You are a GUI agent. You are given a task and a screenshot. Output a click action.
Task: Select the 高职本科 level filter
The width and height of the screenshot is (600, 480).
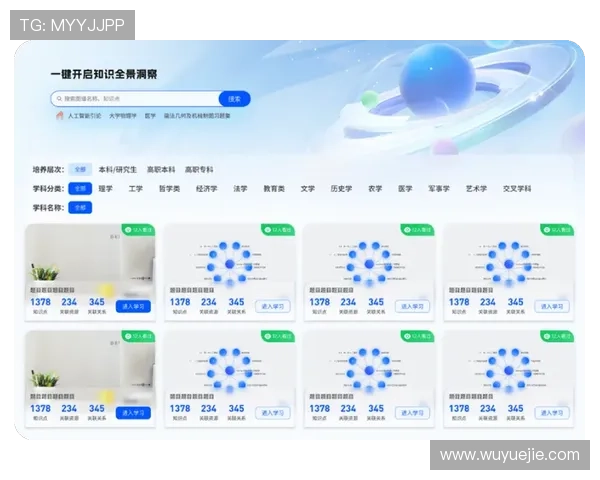tap(161, 169)
